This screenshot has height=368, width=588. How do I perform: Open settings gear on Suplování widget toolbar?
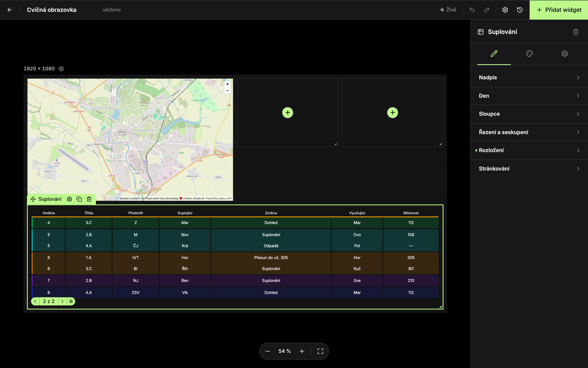pos(69,199)
